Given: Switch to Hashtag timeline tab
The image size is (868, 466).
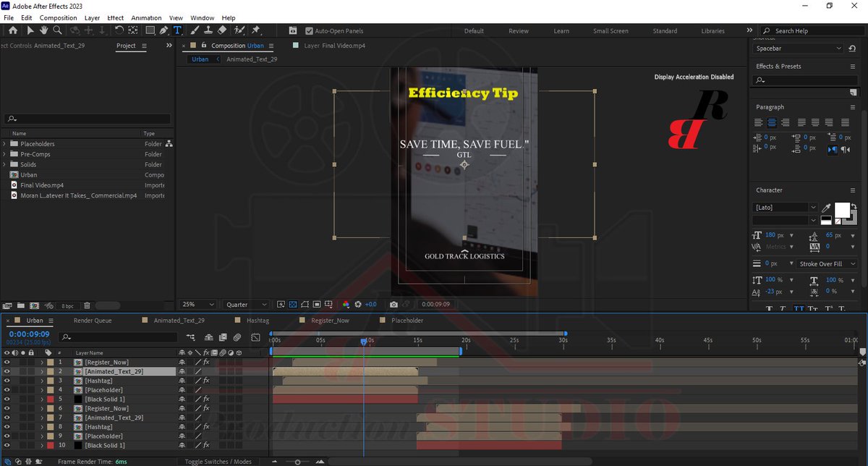Looking at the screenshot, I should (258, 321).
